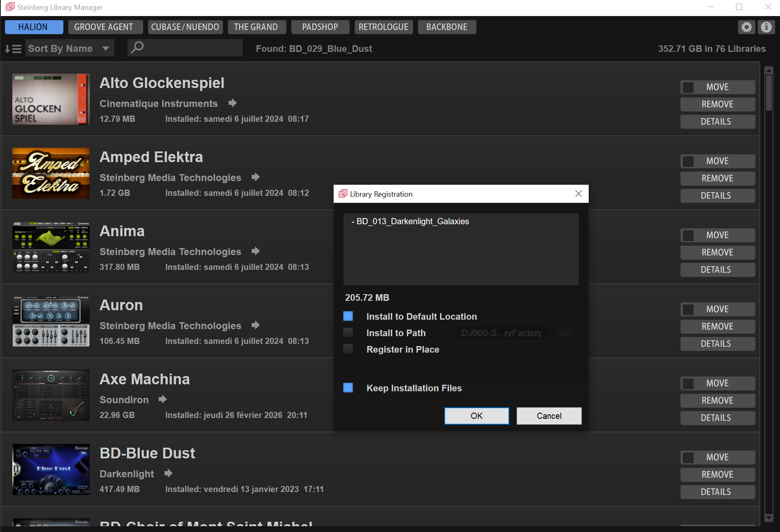The width and height of the screenshot is (780, 532).
Task: Click the "Axe Machina" library title
Action: pos(145,379)
